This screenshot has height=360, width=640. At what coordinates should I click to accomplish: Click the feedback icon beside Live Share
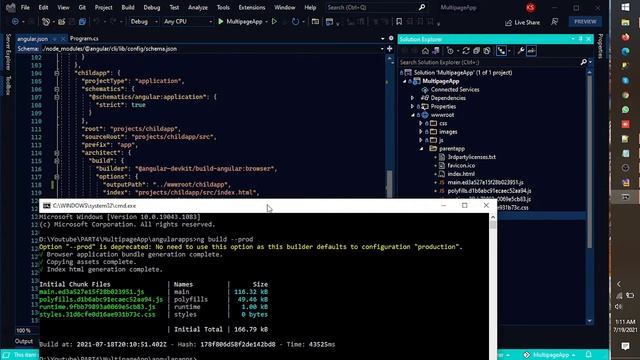tap(554, 22)
